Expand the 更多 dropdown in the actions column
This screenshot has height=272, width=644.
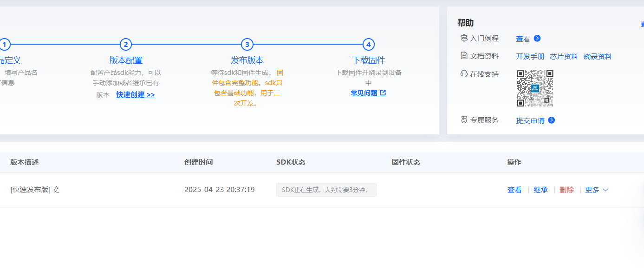[x=597, y=190]
